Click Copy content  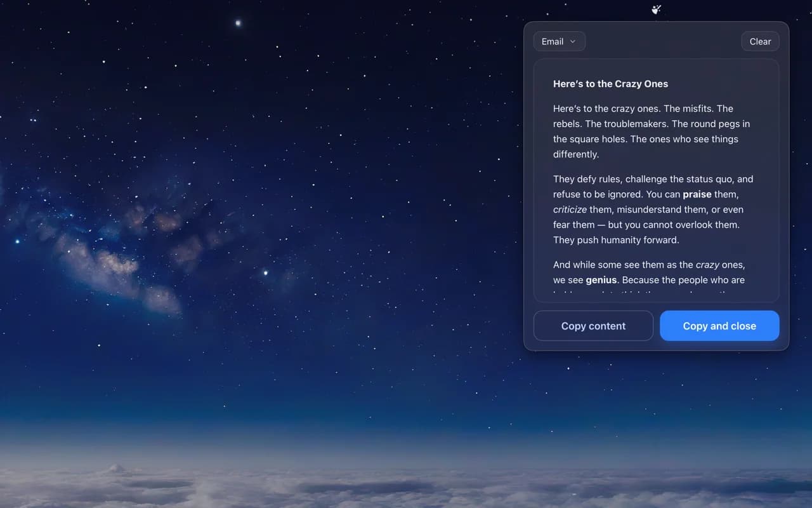[593, 325]
